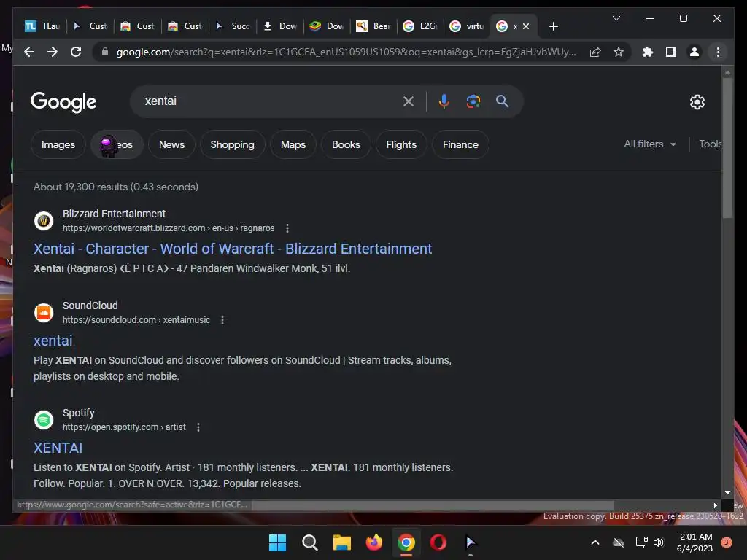Open a new browser tab

tap(553, 26)
